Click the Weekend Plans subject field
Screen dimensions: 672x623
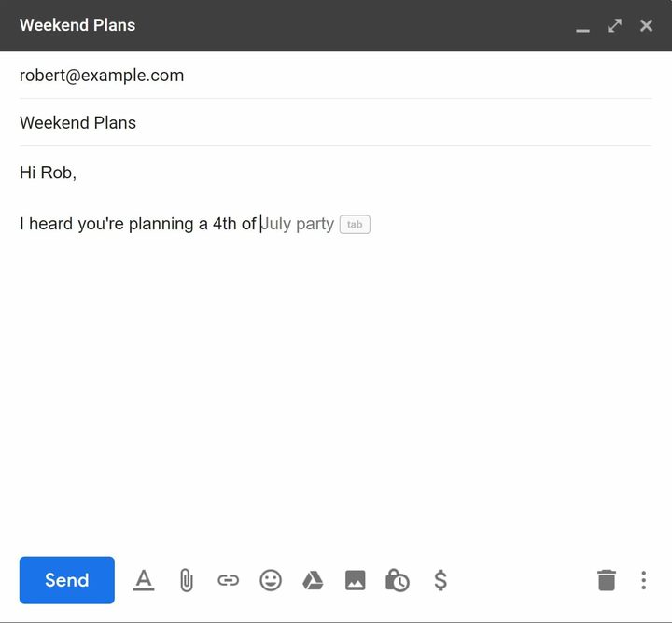pos(78,123)
